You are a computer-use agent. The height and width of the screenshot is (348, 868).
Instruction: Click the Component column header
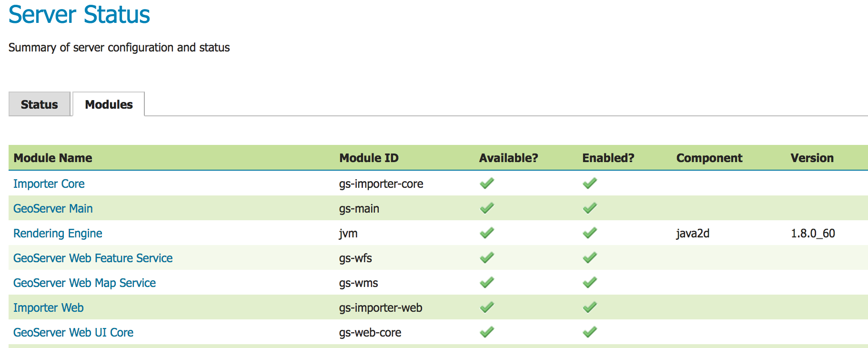[709, 158]
